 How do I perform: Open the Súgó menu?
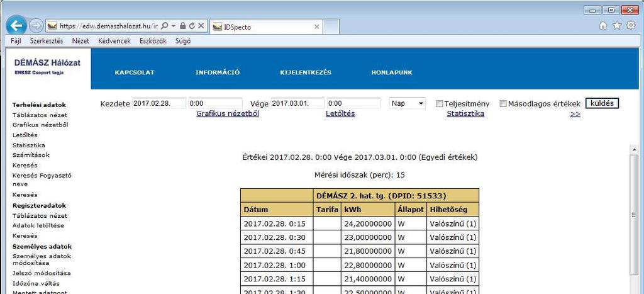click(x=183, y=41)
